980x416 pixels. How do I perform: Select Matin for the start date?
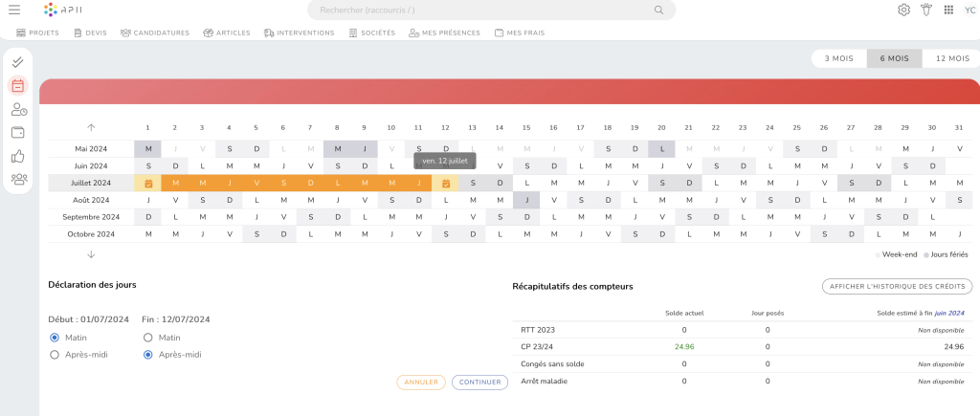54,338
